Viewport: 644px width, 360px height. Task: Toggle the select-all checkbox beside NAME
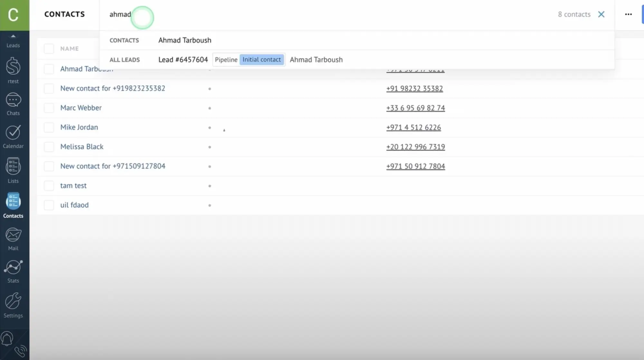pos(49,49)
